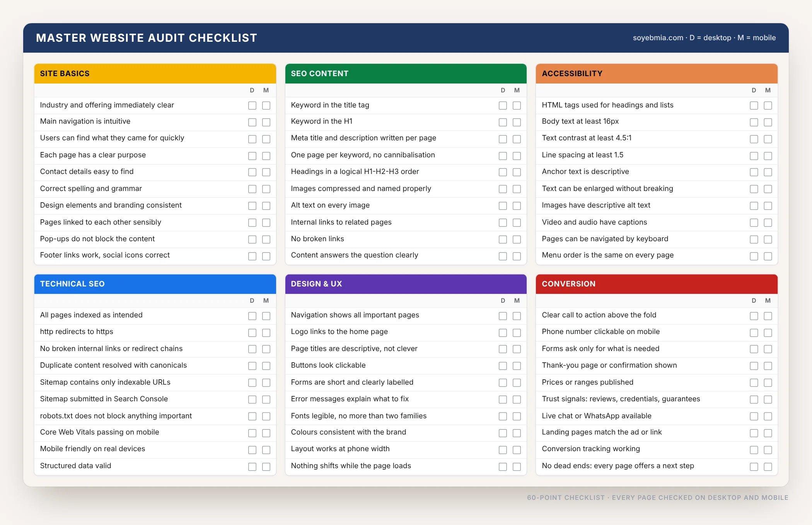The width and height of the screenshot is (812, 525).
Task: Check desktop box for Video and audio have captions
Action: [x=754, y=223]
